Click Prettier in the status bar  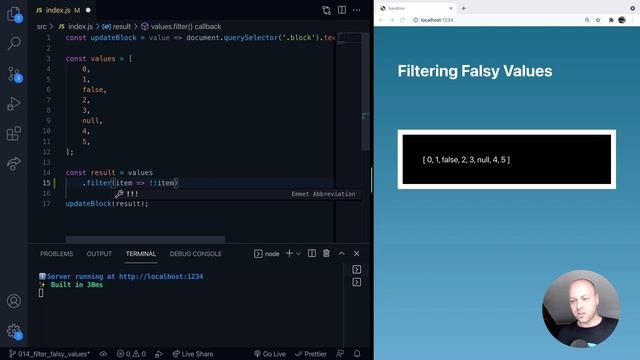point(311,354)
